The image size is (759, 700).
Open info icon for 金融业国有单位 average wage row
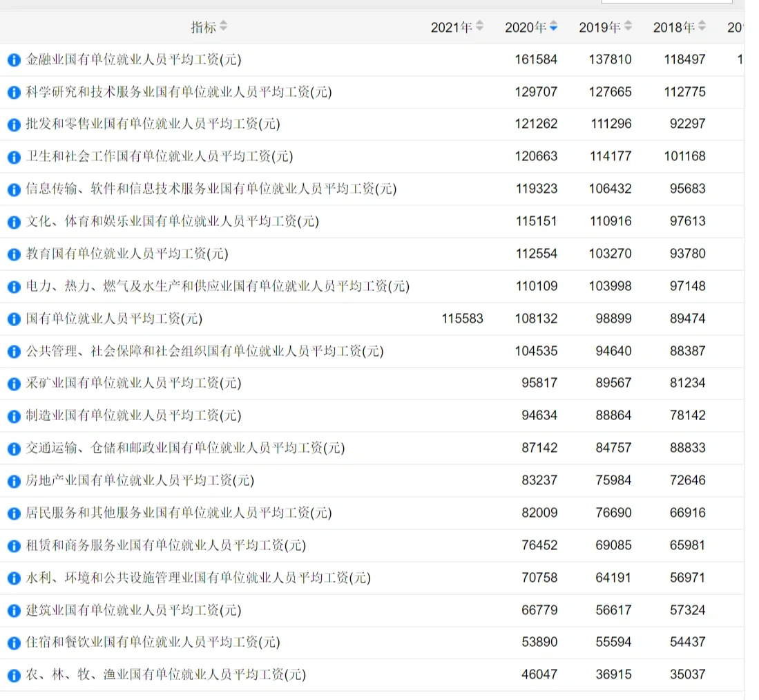pyautogui.click(x=14, y=59)
